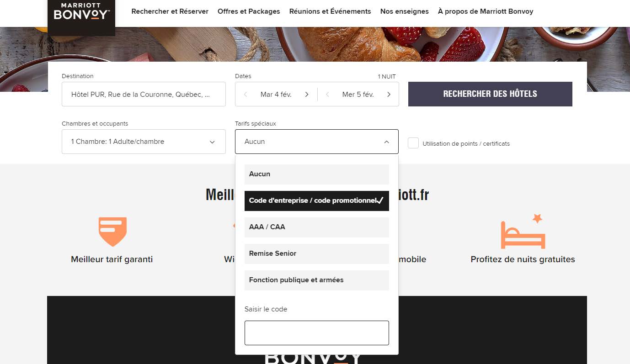Move check-out date back one day
630x364 pixels.
[x=327, y=95]
